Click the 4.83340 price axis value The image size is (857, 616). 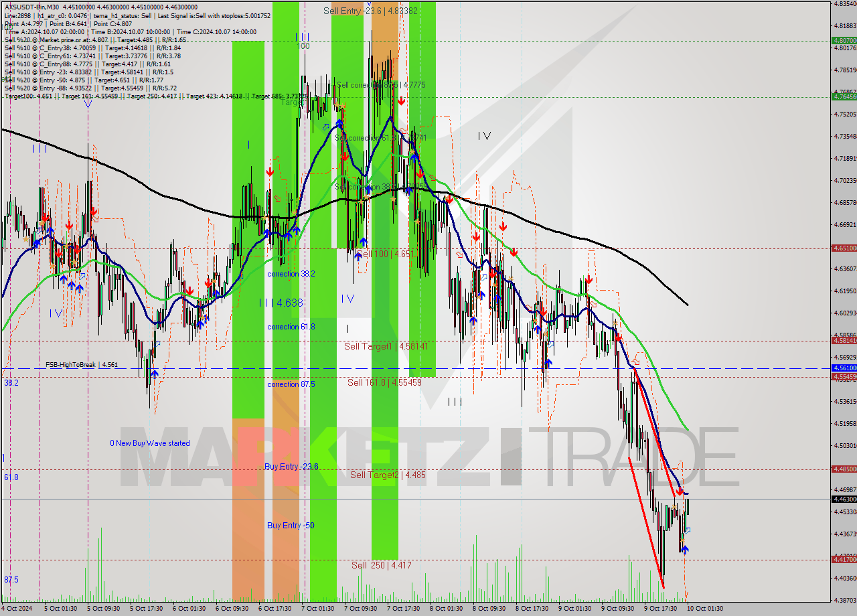pos(846,3)
